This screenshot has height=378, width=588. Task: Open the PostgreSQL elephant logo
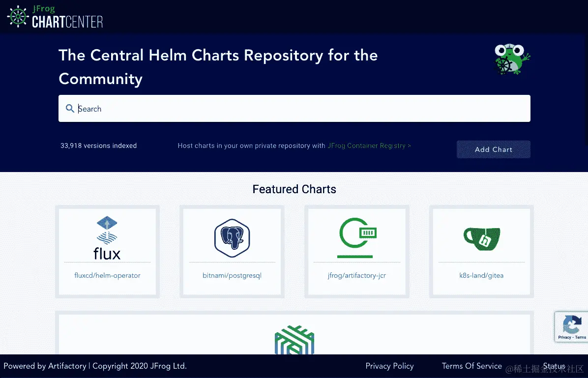coord(232,238)
